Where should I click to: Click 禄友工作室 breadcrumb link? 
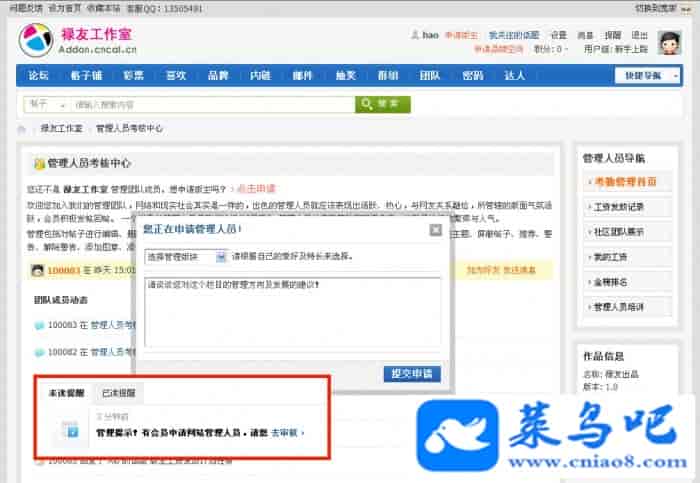62,129
